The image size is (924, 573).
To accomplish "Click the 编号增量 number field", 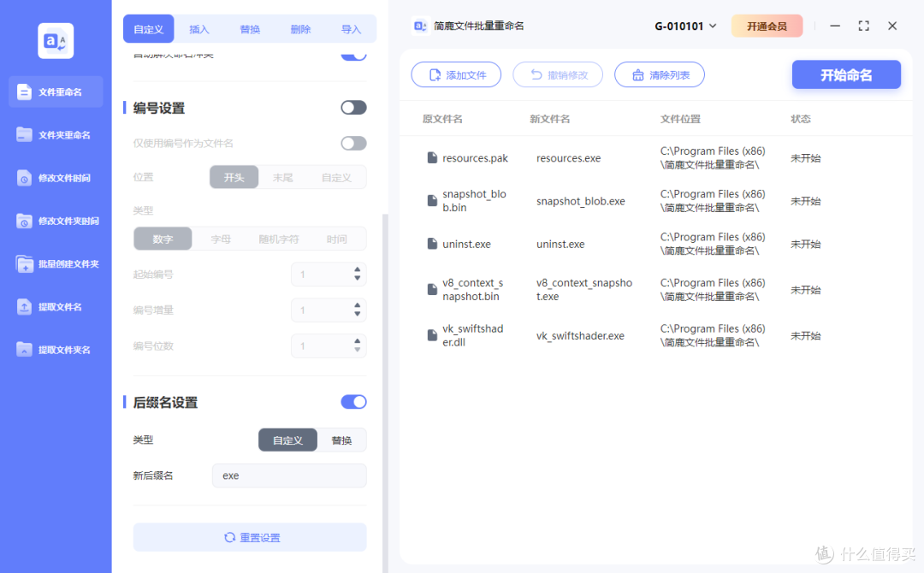I will pos(329,310).
